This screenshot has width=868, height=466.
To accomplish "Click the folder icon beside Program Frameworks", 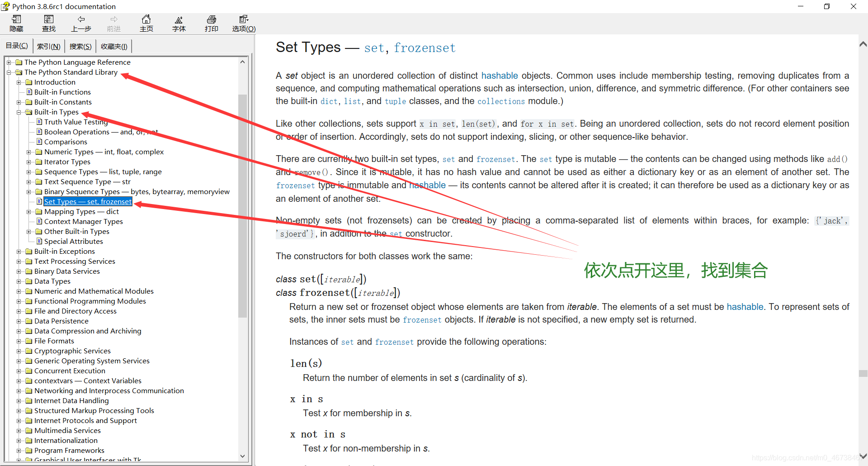I will (29, 450).
